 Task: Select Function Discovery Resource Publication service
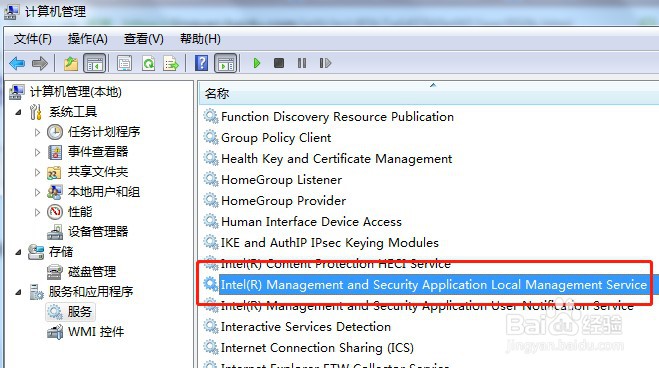337,116
